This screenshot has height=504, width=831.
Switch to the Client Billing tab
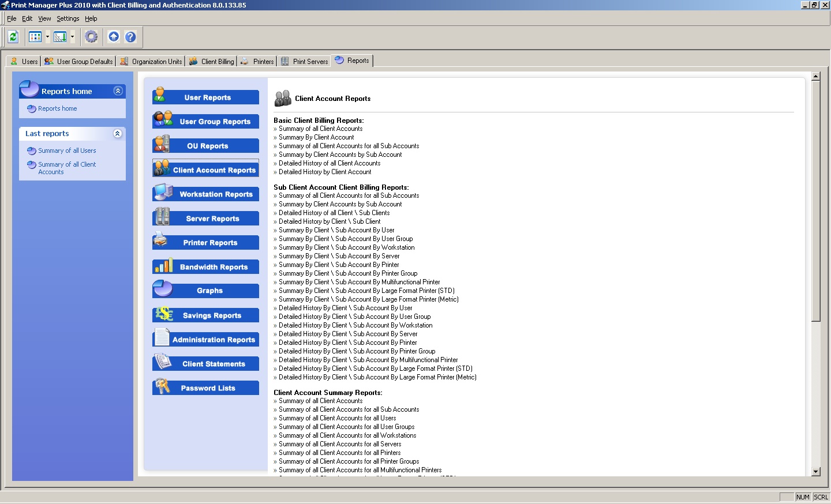click(212, 61)
